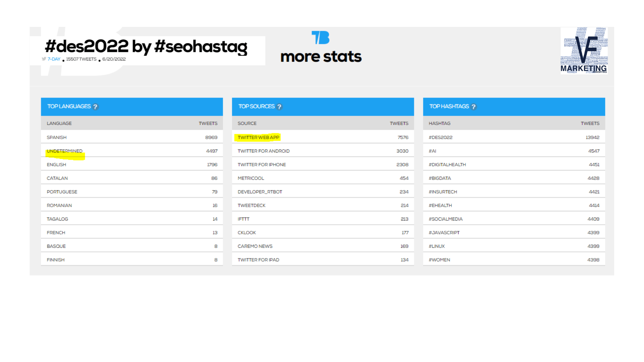The width and height of the screenshot is (644, 362).
Task: Click the blue TweetBinder logo icon
Action: (321, 38)
